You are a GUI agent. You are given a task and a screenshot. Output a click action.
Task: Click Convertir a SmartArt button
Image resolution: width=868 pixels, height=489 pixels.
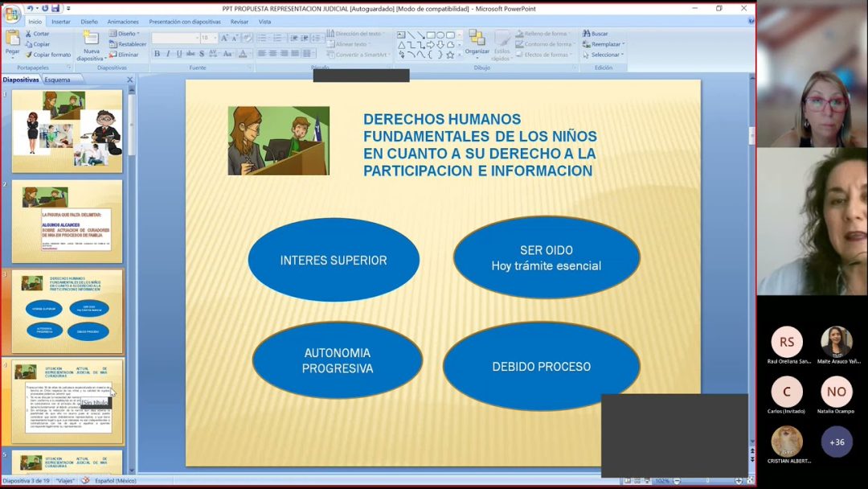tap(358, 55)
